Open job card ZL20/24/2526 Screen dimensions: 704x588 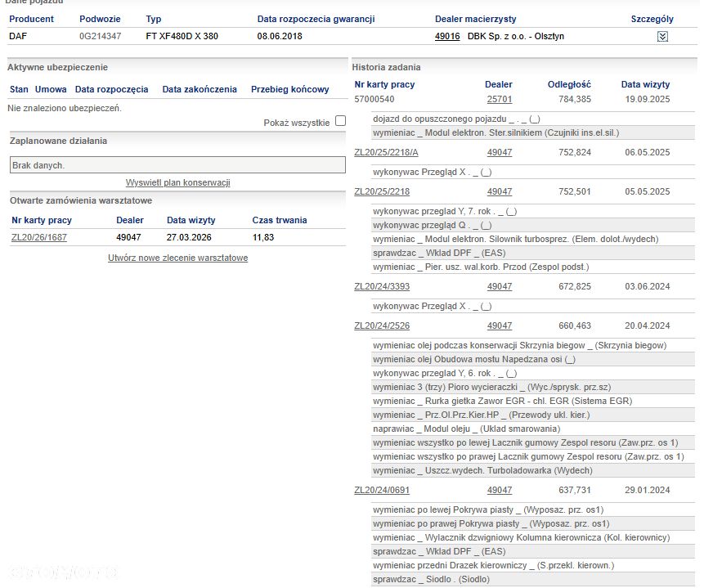[x=382, y=325]
